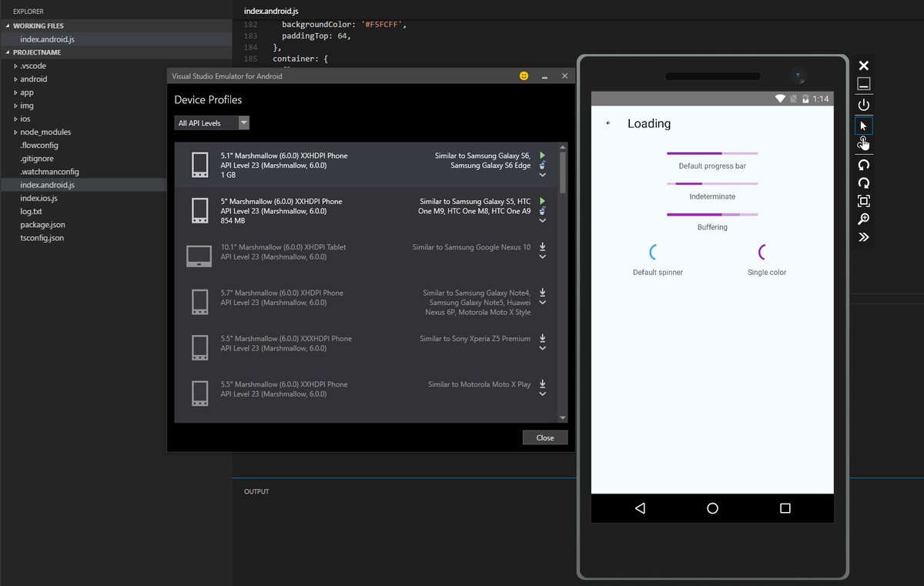Screen dimensions: 924x586
Task: Start the 5.1" Marshmallow XXHDPI Phone emulator
Action: (x=543, y=155)
